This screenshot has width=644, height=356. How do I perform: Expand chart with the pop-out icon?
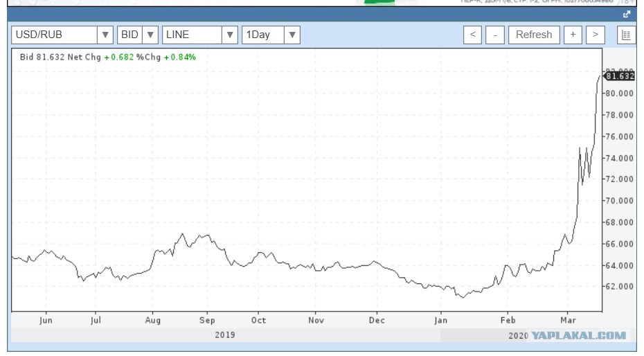[x=627, y=15]
